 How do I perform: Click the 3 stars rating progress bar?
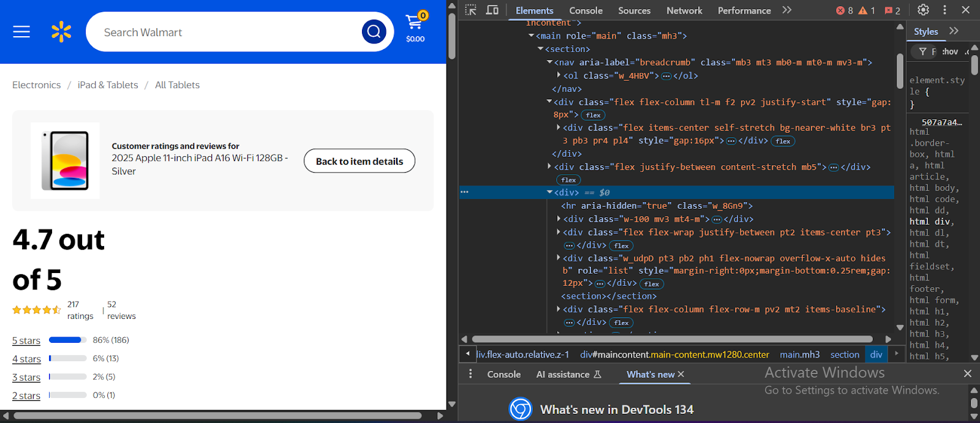tap(67, 376)
